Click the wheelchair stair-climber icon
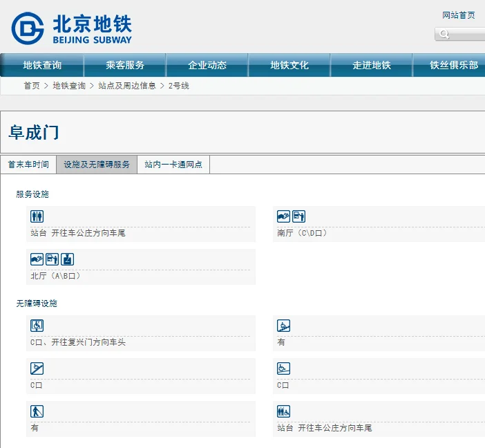Screen dimensions: 485x448 click(x=283, y=326)
